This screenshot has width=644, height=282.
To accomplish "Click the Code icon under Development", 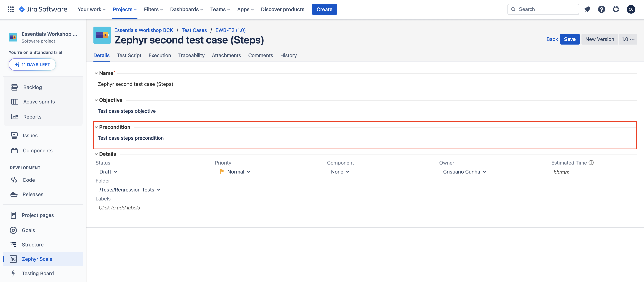I will click(14, 180).
